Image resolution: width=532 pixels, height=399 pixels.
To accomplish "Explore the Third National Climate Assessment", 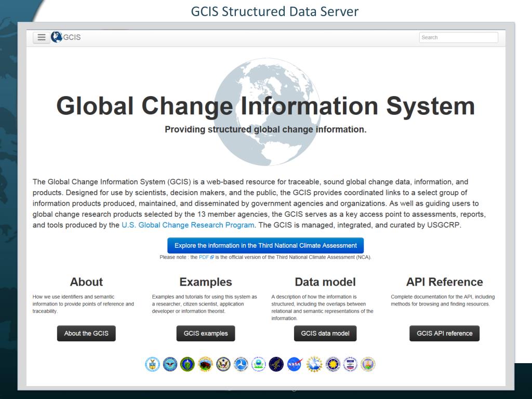I will 265,245.
